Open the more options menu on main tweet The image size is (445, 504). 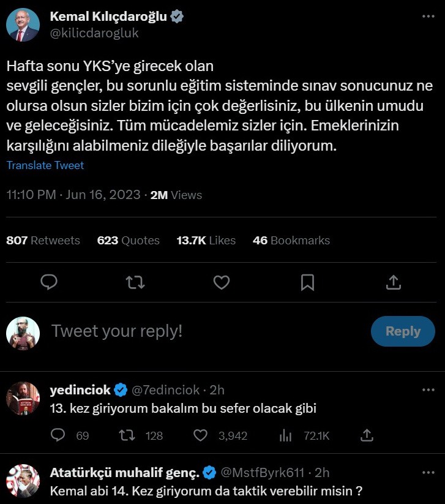tap(428, 17)
